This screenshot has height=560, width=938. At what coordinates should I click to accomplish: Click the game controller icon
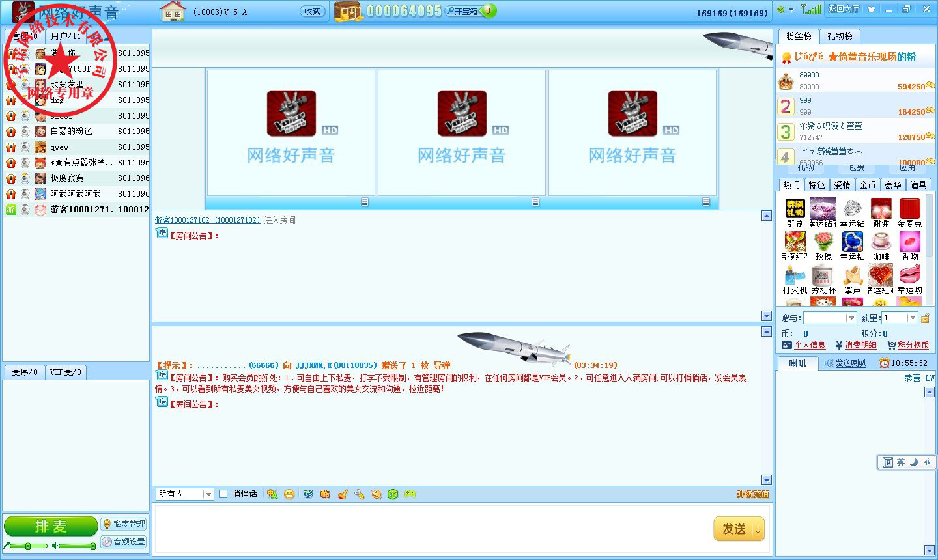pyautogui.click(x=410, y=494)
